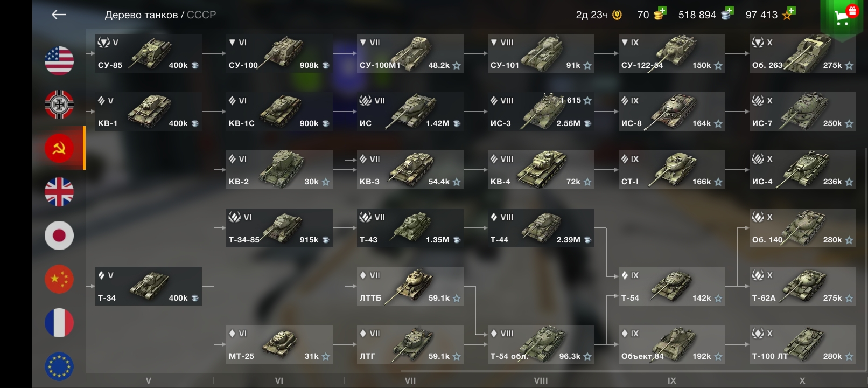Select the European Union flag icon
Screen dimensions: 868x388
pyautogui.click(x=59, y=366)
